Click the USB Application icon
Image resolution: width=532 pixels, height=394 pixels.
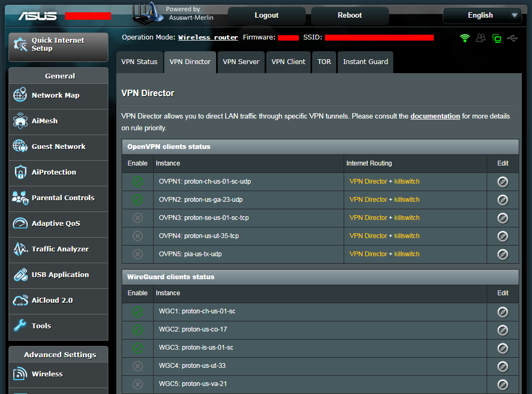coord(20,274)
